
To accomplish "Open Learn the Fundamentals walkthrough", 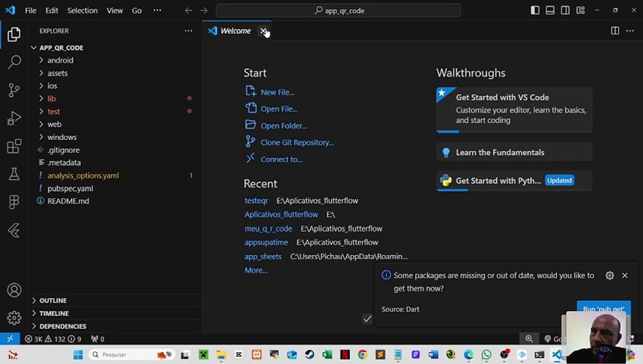I will tap(514, 152).
